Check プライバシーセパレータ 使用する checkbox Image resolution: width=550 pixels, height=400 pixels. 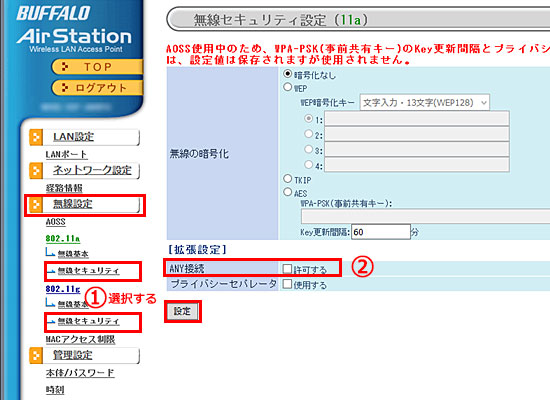pyautogui.click(x=287, y=284)
